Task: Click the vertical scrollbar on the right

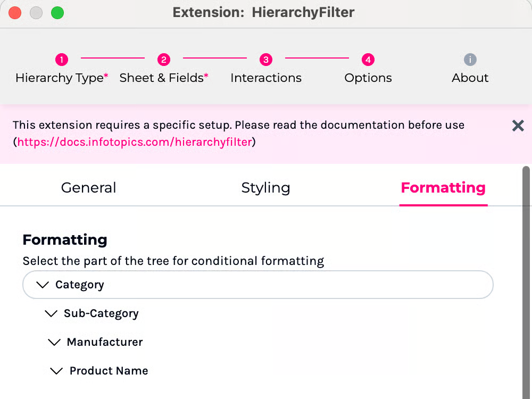Action: 526,266
